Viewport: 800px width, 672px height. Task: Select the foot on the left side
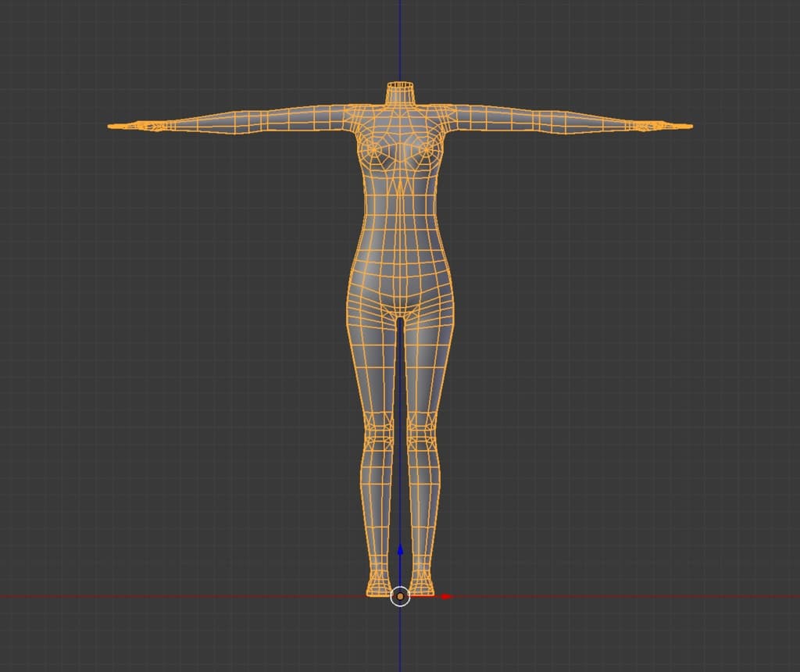coord(377,586)
